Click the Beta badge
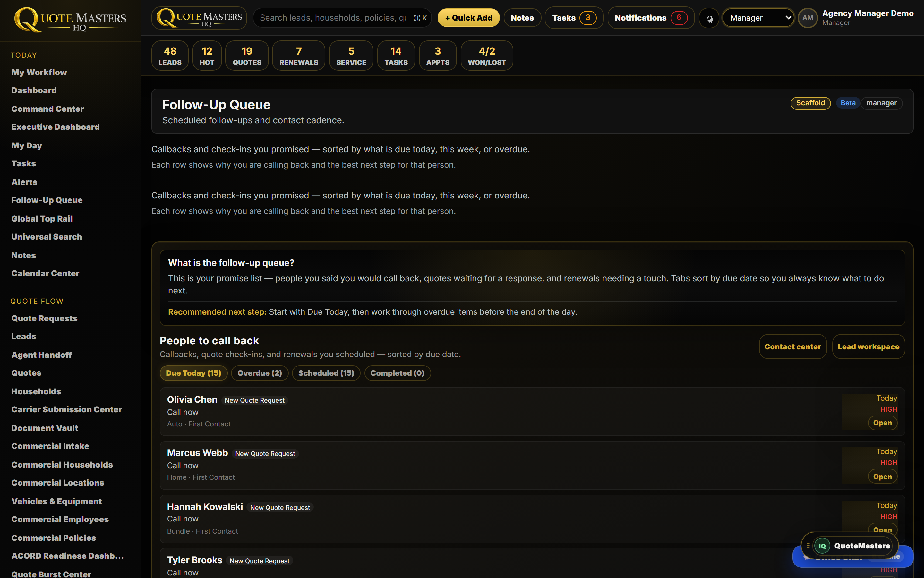 [848, 103]
